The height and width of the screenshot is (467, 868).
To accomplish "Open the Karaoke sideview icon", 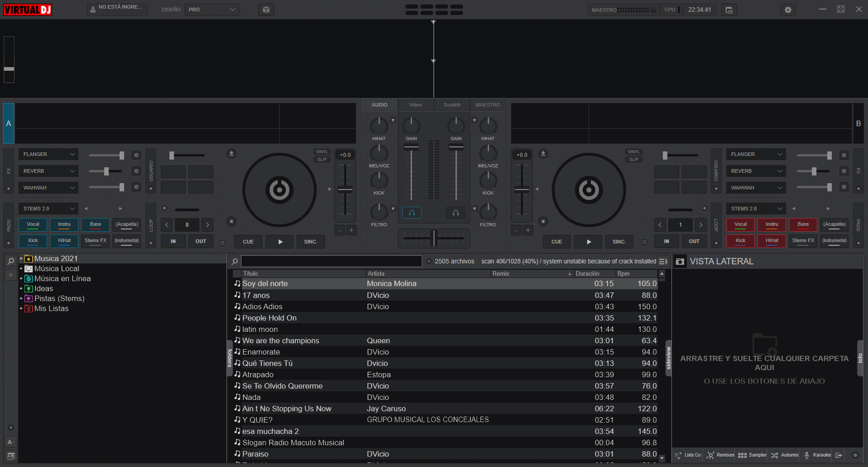I will (x=818, y=455).
